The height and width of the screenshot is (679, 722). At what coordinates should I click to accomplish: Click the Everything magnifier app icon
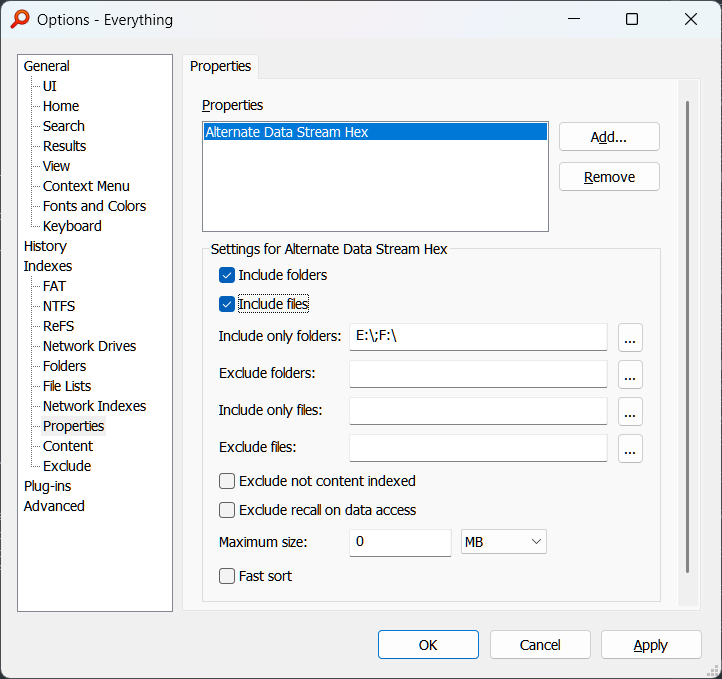point(20,19)
